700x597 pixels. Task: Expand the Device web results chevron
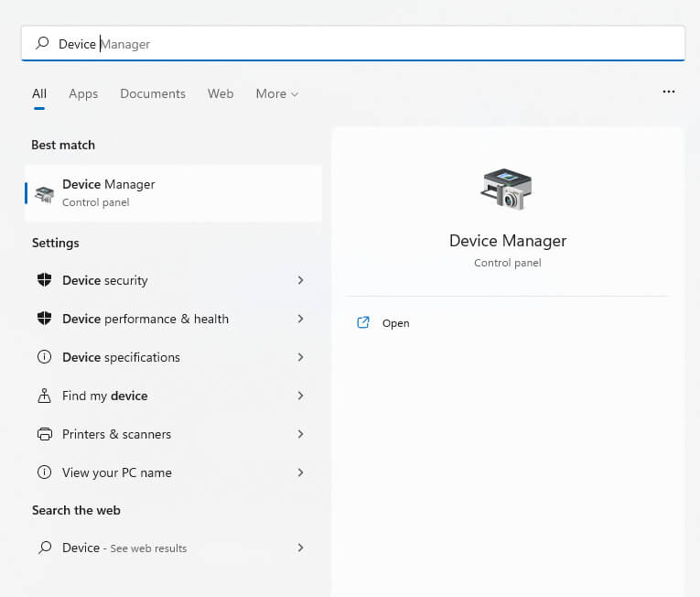pos(300,548)
